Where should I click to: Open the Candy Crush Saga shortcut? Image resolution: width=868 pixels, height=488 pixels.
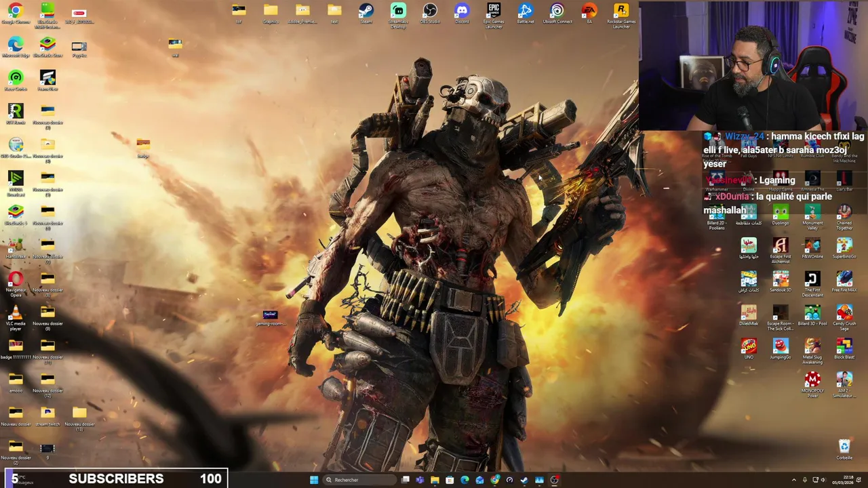[844, 318]
